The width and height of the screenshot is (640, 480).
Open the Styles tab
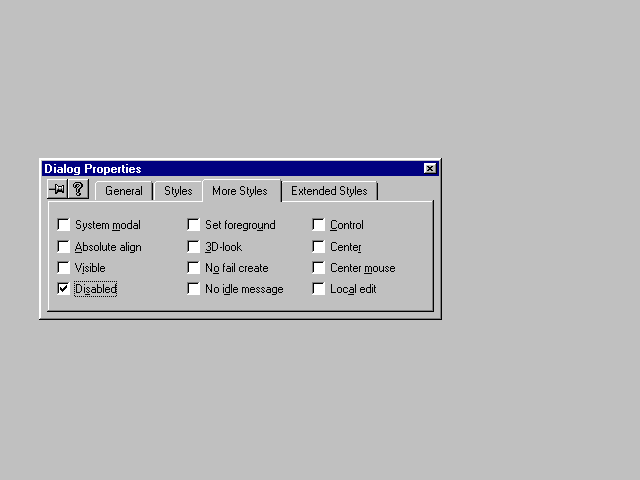[178, 191]
